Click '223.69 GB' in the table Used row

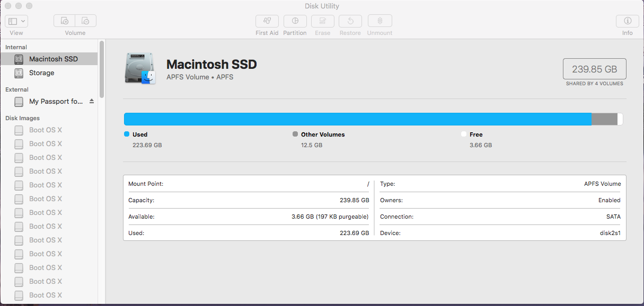(x=354, y=233)
